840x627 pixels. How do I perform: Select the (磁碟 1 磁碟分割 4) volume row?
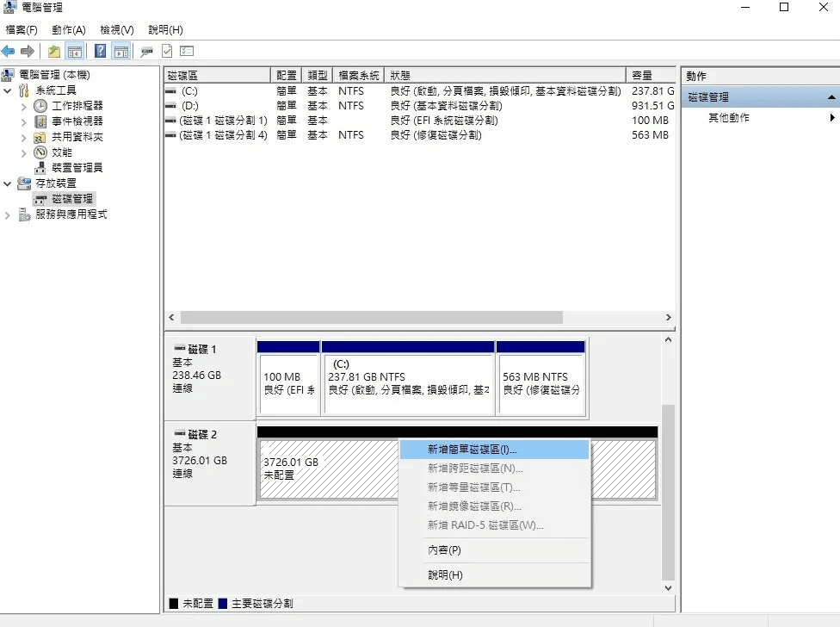(x=419, y=135)
